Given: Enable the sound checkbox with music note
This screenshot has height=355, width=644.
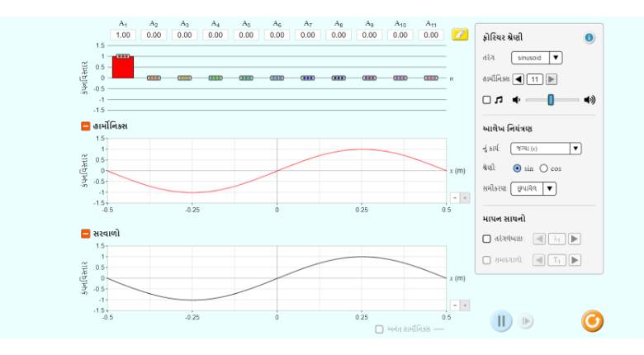Looking at the screenshot, I should pyautogui.click(x=486, y=100).
